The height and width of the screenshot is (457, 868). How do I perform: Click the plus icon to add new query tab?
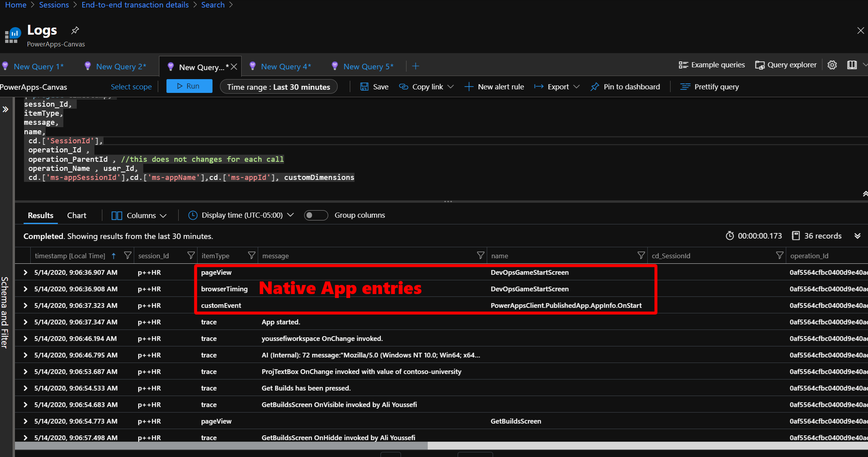(x=416, y=66)
